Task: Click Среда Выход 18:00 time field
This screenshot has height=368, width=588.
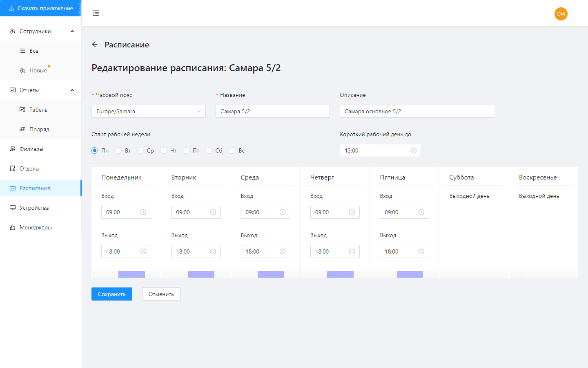Action: click(x=265, y=251)
